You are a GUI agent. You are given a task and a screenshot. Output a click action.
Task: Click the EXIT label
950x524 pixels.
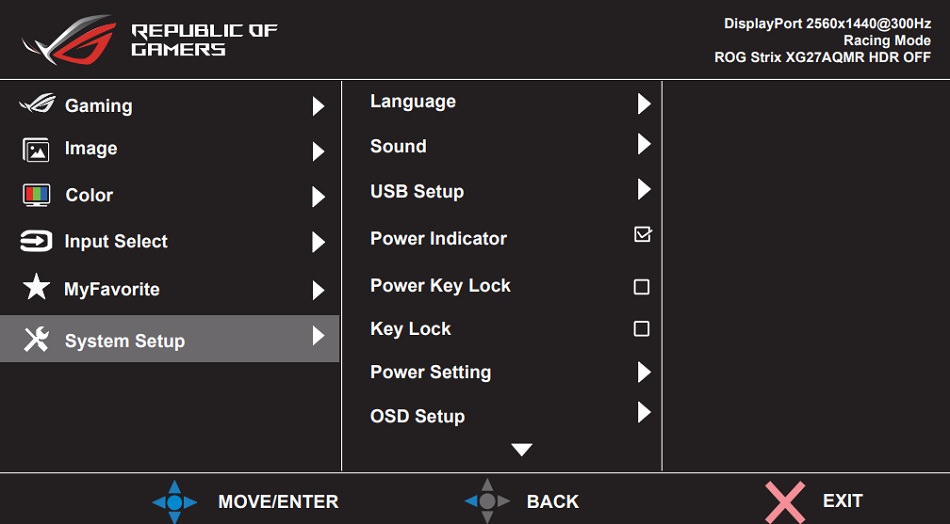842,501
